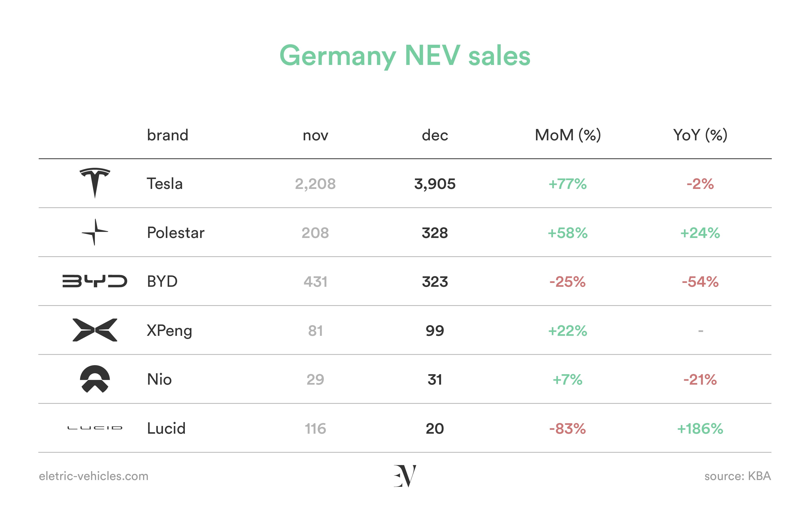Select Tesla's December value 3,905
This screenshot has width=810, height=532.
pyautogui.click(x=435, y=184)
